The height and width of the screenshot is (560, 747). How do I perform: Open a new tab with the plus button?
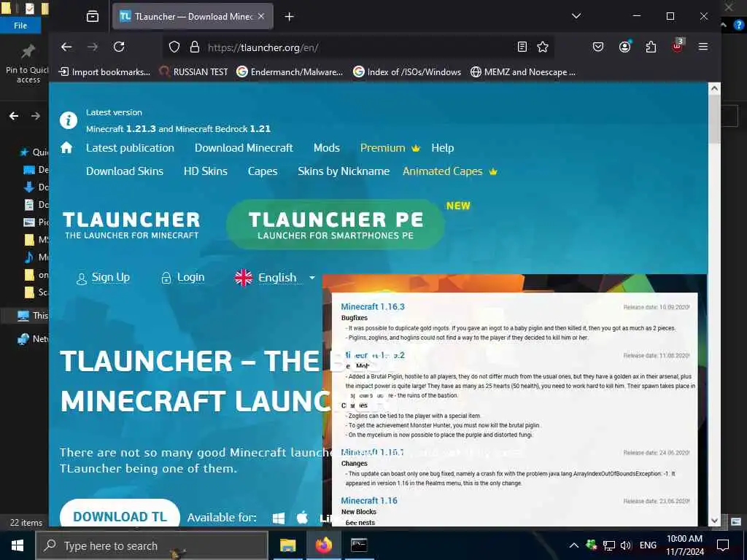click(x=289, y=17)
